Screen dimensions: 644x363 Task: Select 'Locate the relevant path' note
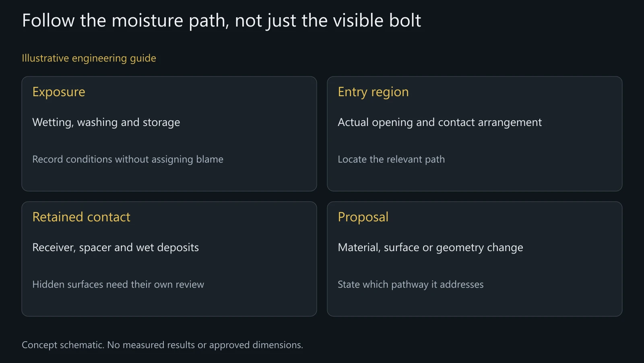(391, 159)
